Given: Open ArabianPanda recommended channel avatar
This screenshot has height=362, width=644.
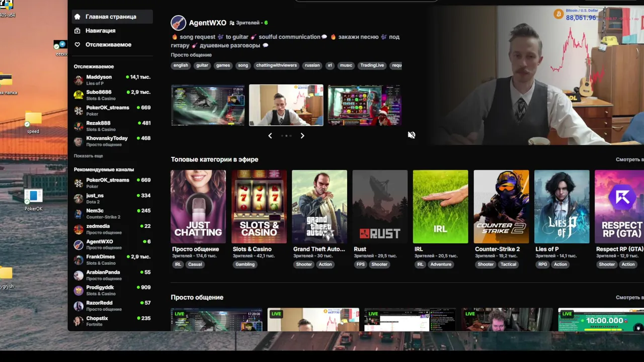Looking at the screenshot, I should click(x=78, y=276).
